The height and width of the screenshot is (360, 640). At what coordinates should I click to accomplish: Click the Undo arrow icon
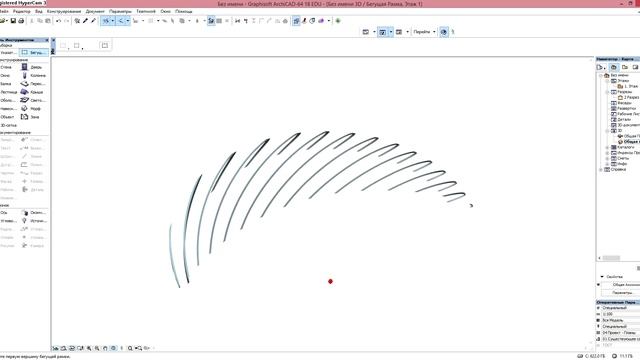pyautogui.click(x=58, y=21)
